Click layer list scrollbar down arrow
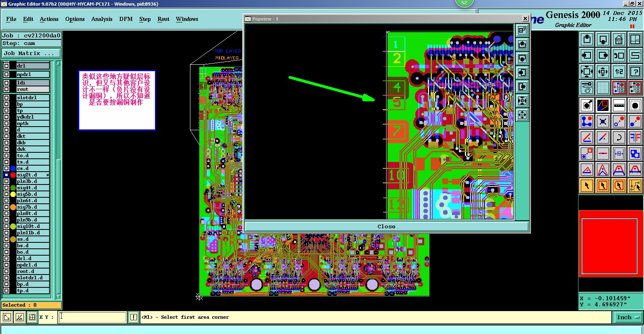 [58, 297]
